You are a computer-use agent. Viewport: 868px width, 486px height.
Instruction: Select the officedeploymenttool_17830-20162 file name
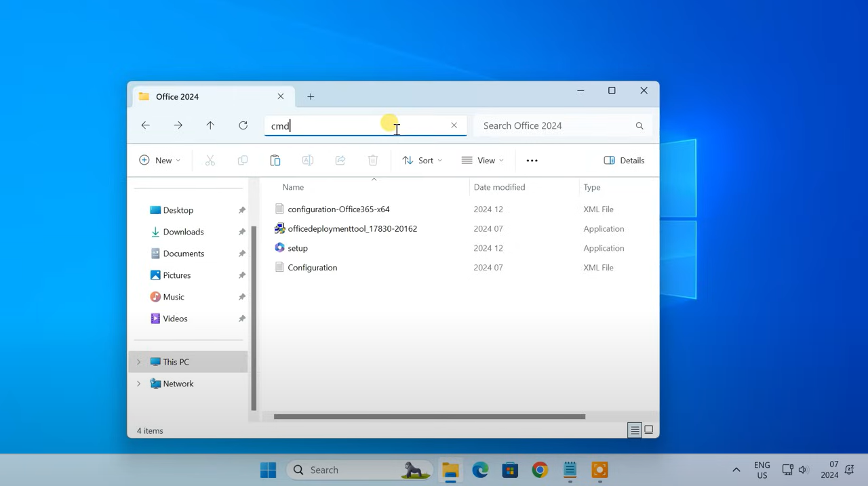pyautogui.click(x=352, y=228)
